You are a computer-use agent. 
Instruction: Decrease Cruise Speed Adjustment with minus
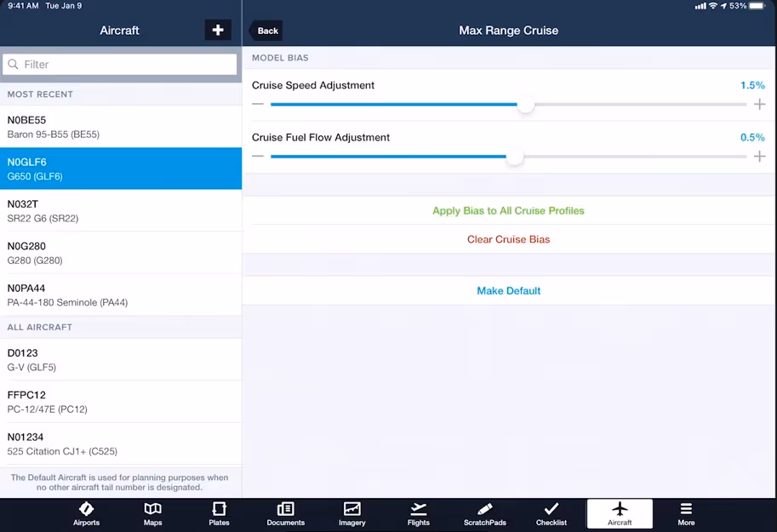coord(258,104)
